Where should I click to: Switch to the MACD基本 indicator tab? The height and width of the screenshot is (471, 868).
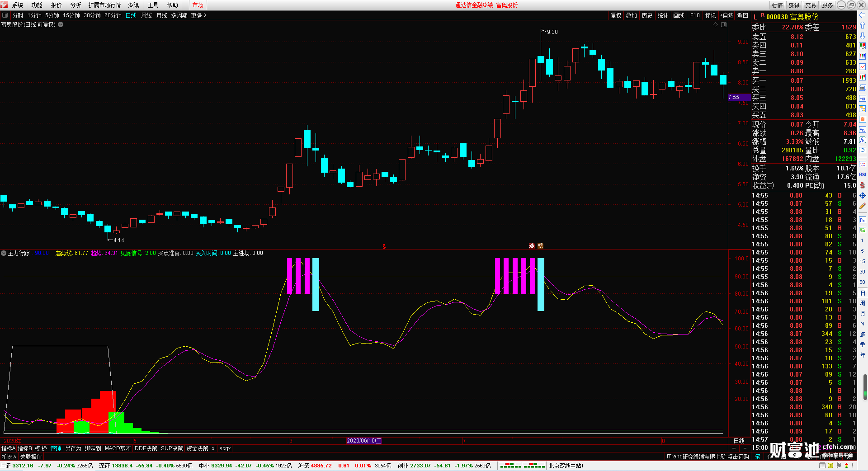pos(118,448)
